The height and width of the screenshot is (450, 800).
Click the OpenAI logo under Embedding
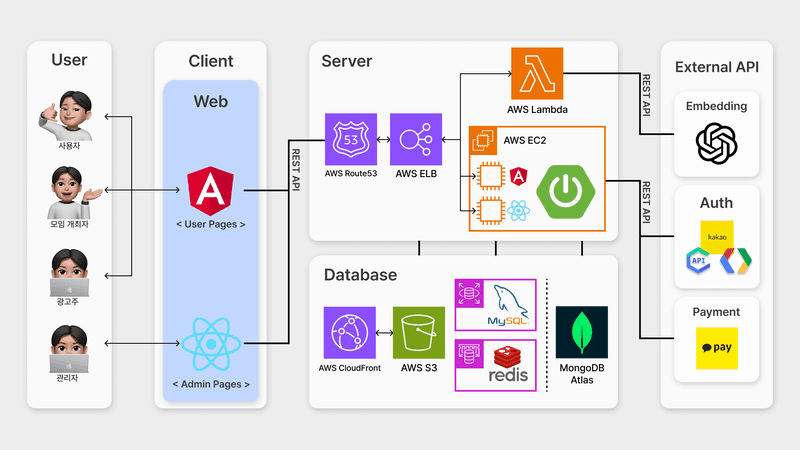click(x=716, y=143)
